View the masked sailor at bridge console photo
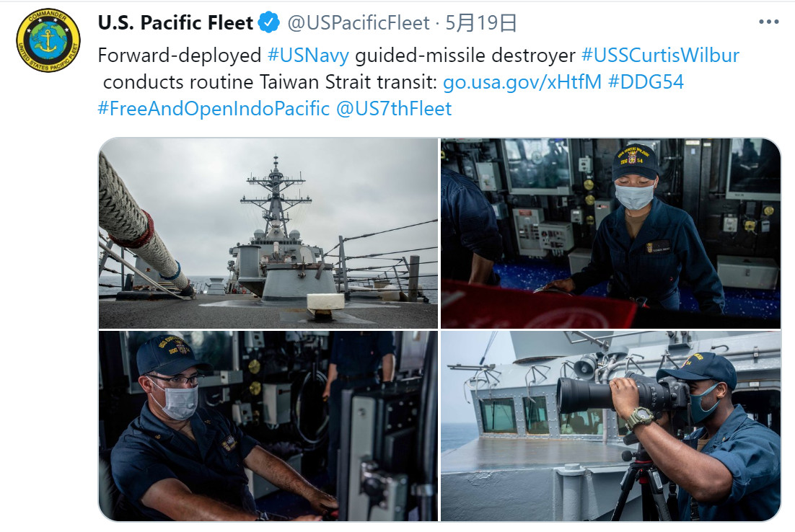The width and height of the screenshot is (795, 532). pyautogui.click(x=610, y=233)
